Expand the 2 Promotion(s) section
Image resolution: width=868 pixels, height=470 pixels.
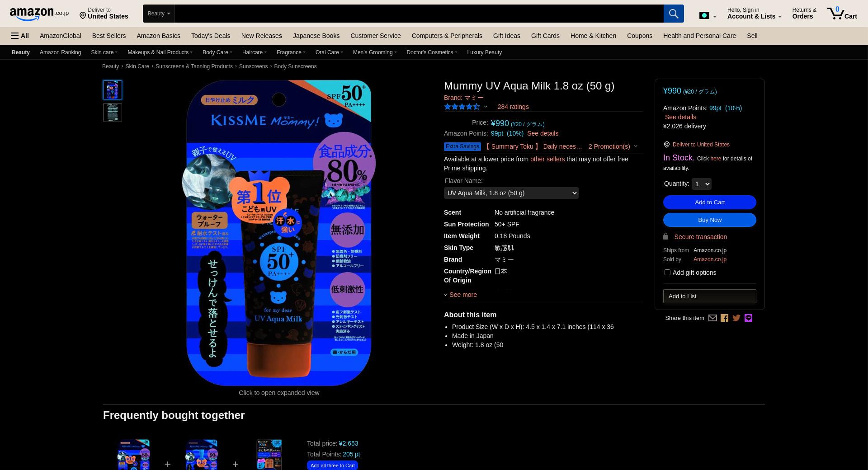tap(613, 146)
